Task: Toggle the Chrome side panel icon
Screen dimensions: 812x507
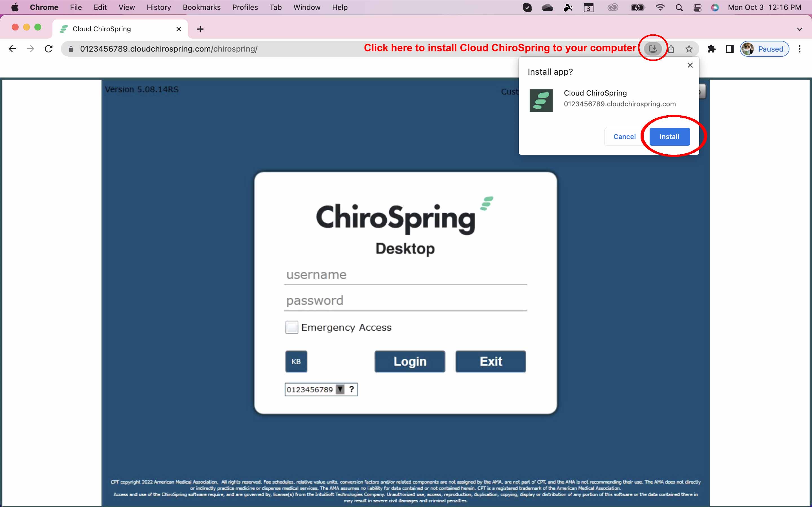Action: point(729,49)
